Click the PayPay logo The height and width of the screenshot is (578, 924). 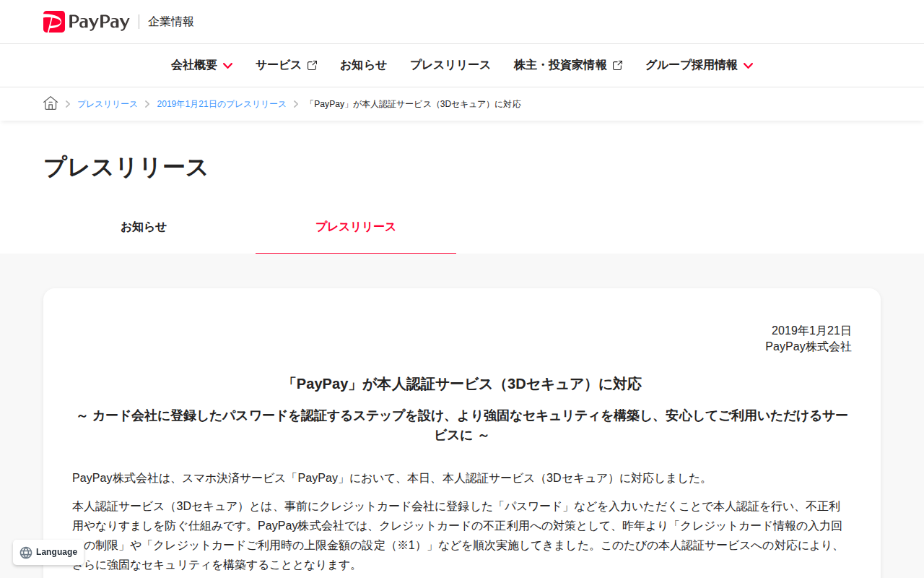pyautogui.click(x=86, y=22)
